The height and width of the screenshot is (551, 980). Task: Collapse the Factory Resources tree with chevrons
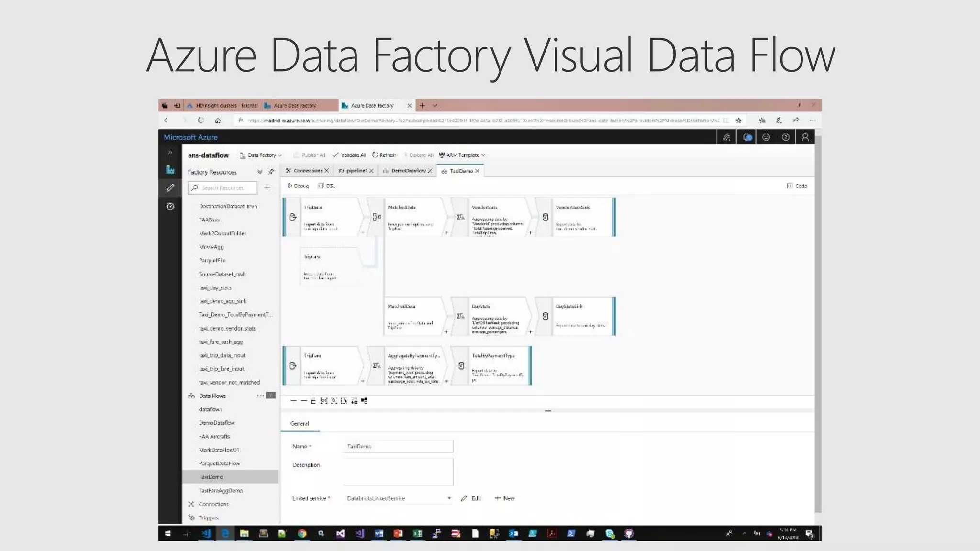click(x=259, y=172)
